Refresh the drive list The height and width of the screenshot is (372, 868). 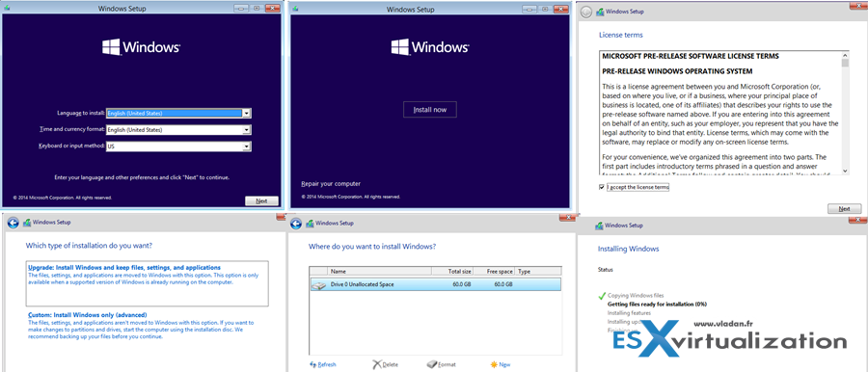tap(323, 365)
